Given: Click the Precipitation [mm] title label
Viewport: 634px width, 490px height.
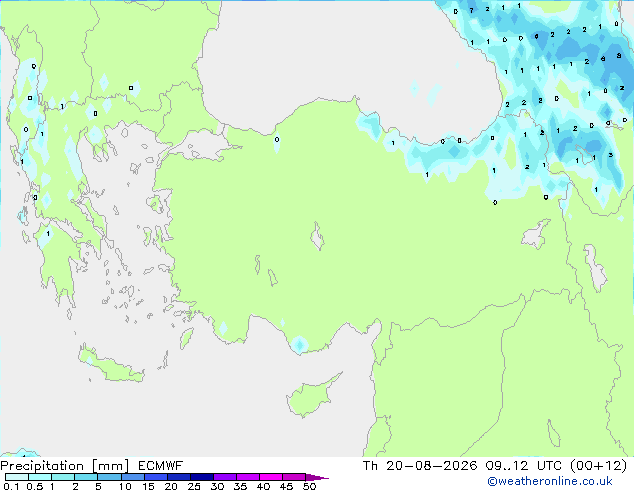Looking at the screenshot, I should [x=65, y=466].
